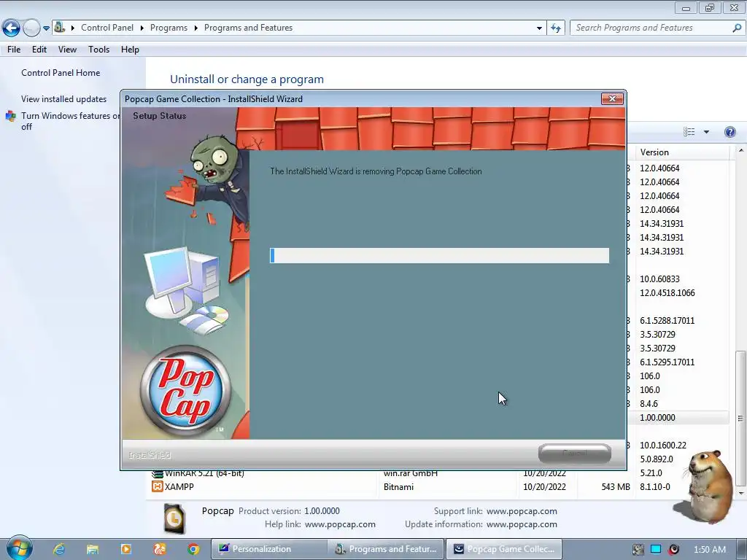Go to Control Panel Home

coord(61,73)
